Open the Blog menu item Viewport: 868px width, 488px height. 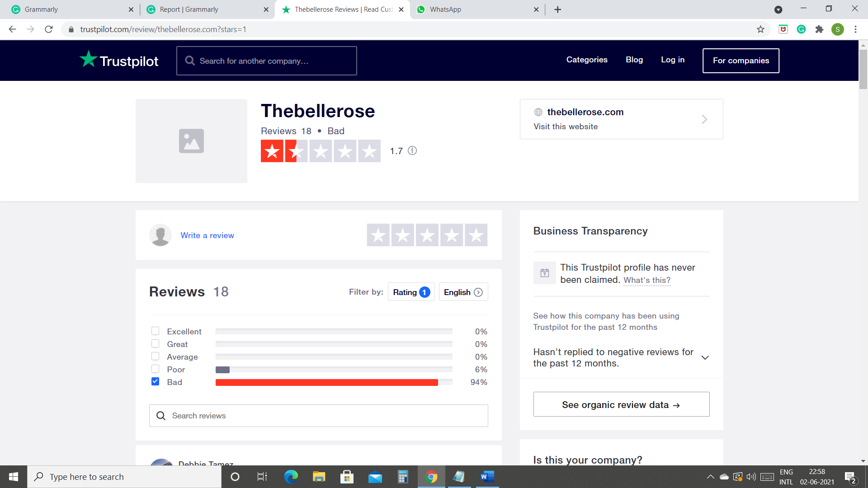(x=634, y=60)
